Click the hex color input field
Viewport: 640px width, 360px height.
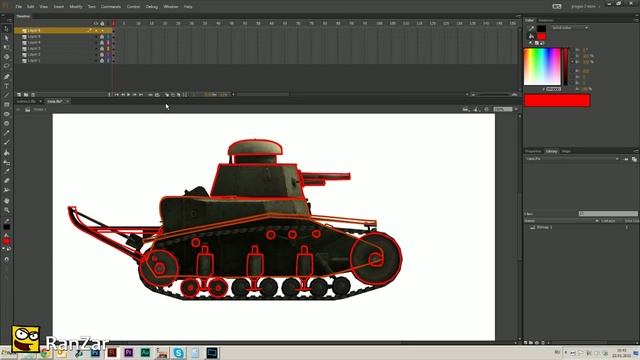click(553, 89)
